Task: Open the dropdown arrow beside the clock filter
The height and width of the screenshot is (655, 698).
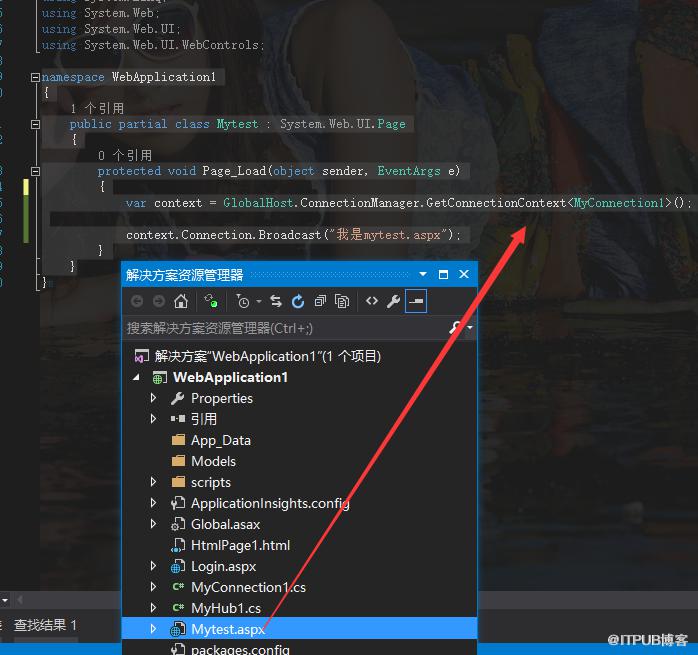Action: coord(259,301)
